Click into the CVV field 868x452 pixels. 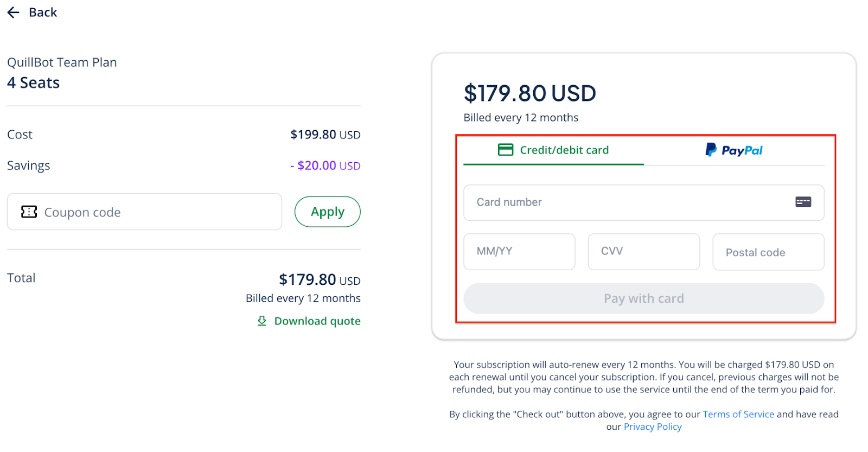pyautogui.click(x=643, y=252)
